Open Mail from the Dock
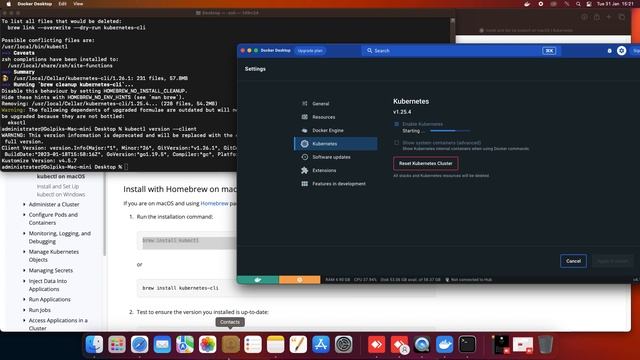 click(x=162, y=344)
